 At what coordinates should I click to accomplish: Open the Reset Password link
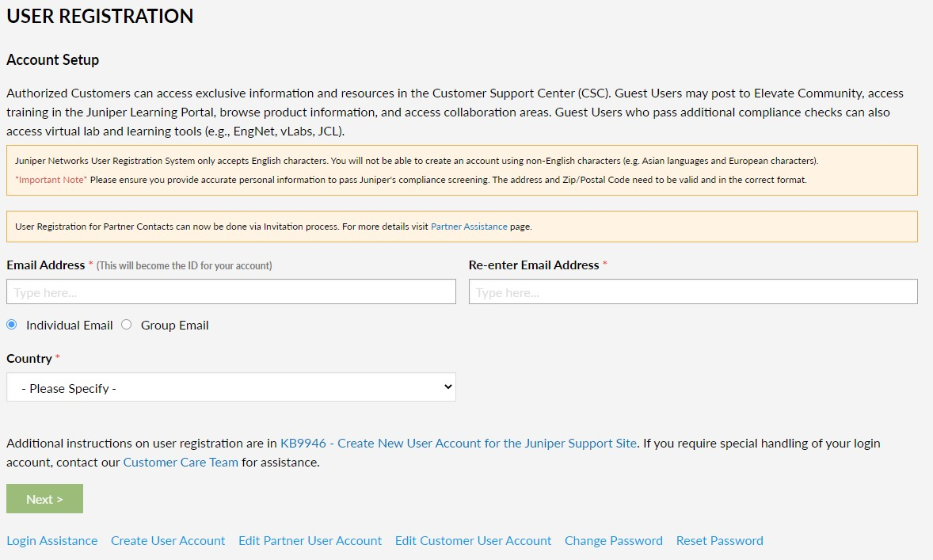click(x=719, y=541)
